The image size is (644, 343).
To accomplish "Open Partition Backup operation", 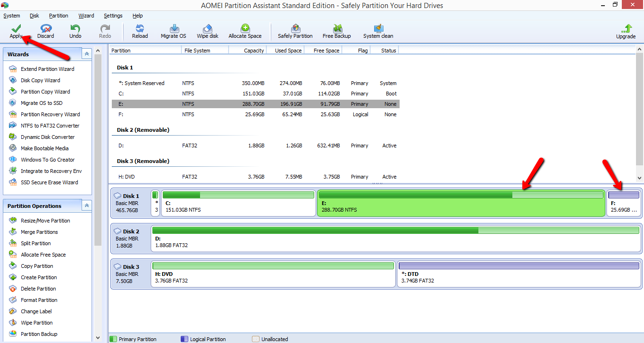I will click(39, 334).
